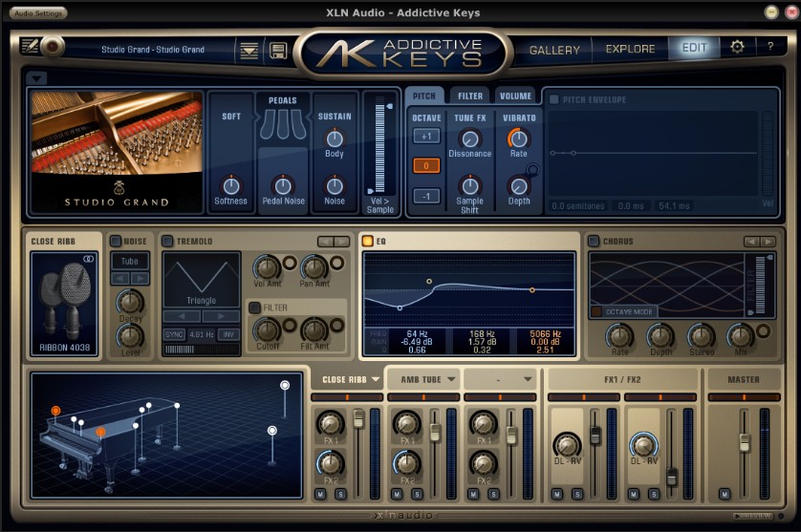Open the memo notepad icon
The width and height of the screenshot is (801, 532).
[29, 47]
